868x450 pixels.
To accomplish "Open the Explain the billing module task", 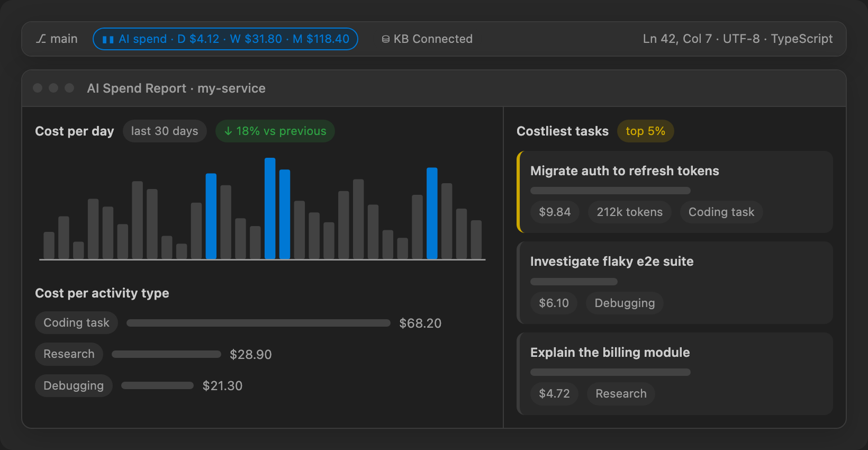I will (675, 374).
